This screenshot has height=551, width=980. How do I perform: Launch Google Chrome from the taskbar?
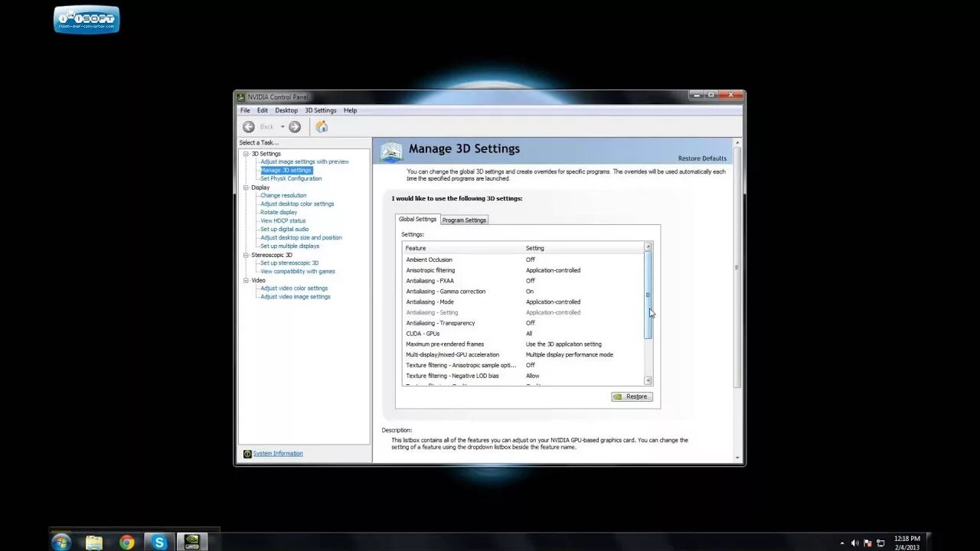127,542
